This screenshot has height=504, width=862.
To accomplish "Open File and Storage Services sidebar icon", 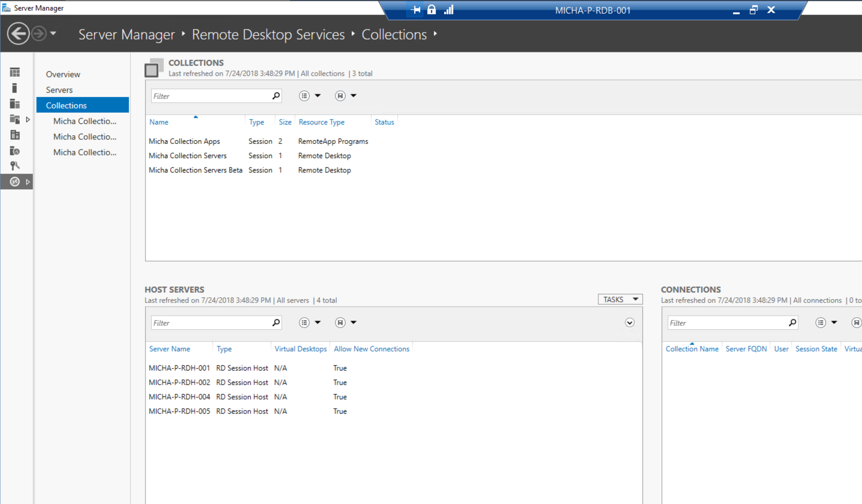I will 15,119.
